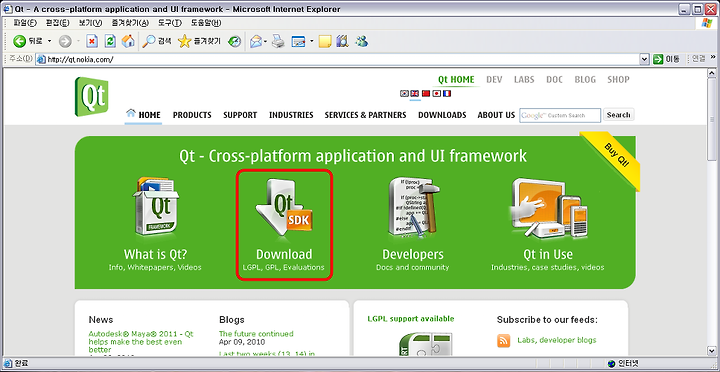Open Favorites with the star icon
The width and height of the screenshot is (720, 372).
tap(184, 42)
